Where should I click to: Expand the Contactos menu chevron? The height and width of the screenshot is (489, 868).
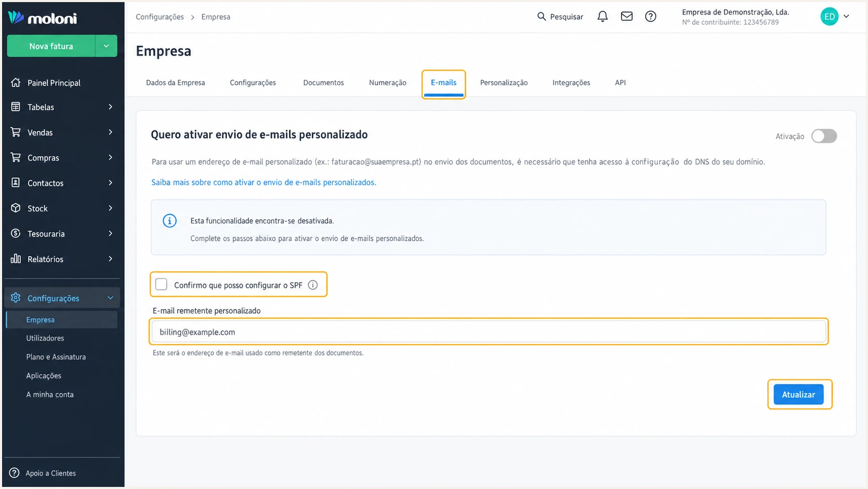point(110,182)
